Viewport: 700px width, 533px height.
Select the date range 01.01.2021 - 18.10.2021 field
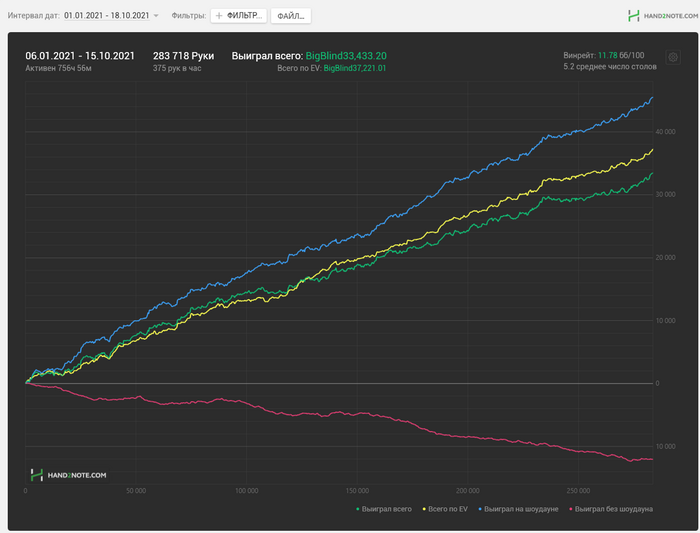107,16
